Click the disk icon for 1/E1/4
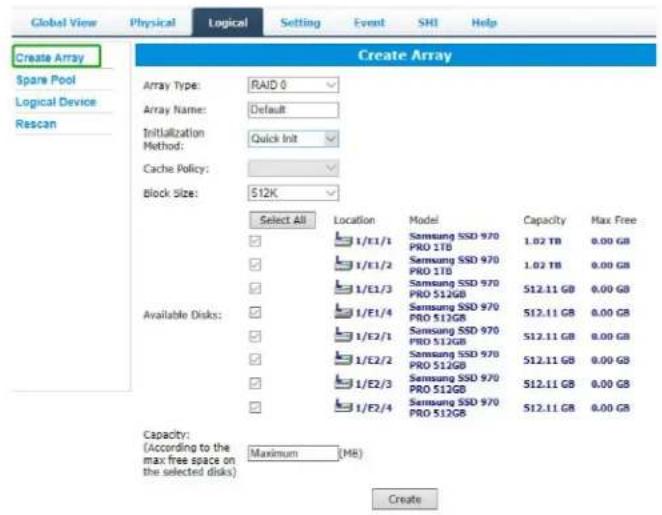The height and width of the screenshot is (515, 662). (x=343, y=311)
